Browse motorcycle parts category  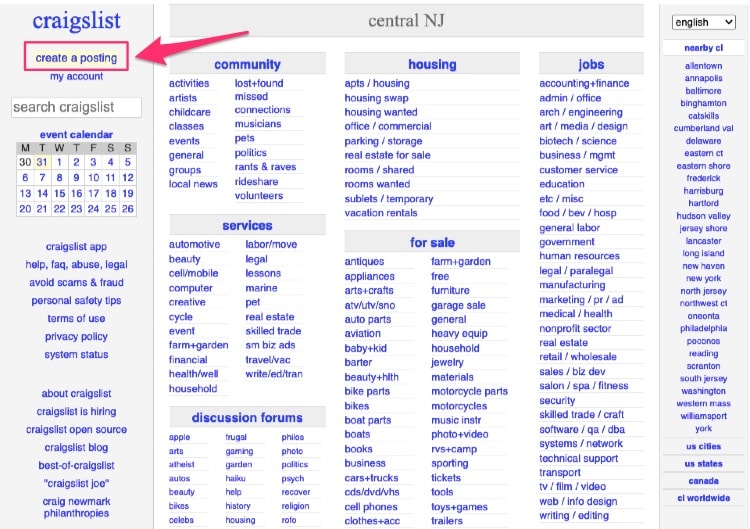(x=469, y=391)
